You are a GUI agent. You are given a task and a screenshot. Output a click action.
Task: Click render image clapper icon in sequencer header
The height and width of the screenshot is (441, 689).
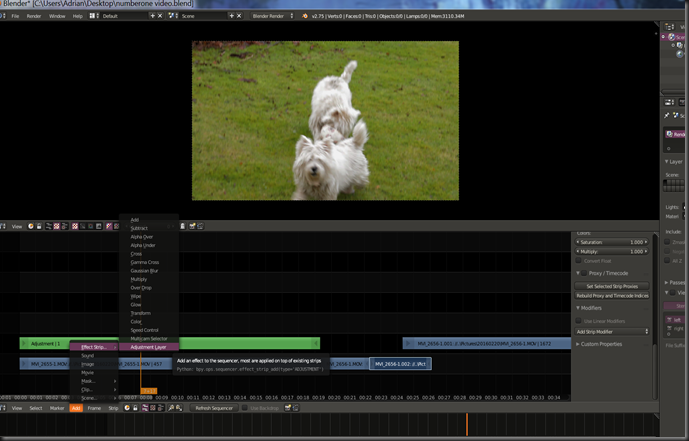click(x=288, y=408)
